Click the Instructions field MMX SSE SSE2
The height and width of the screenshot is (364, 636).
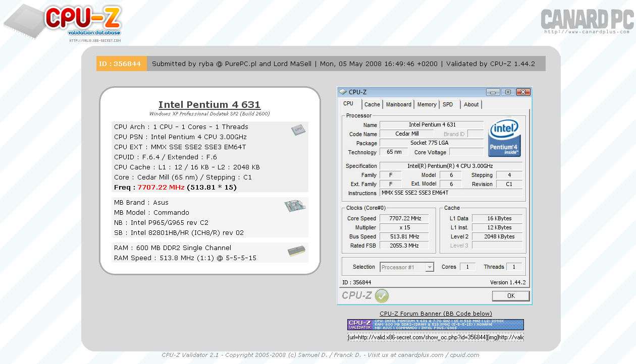(x=451, y=193)
